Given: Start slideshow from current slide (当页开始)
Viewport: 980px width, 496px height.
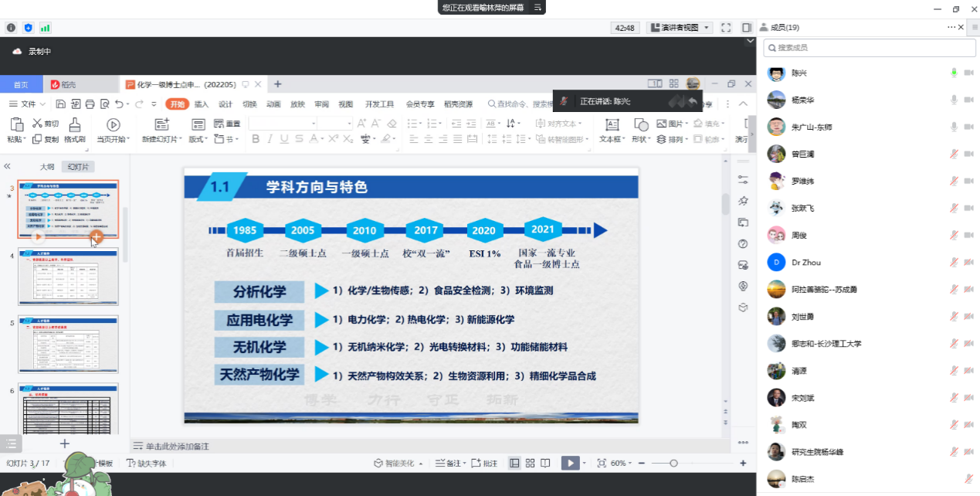Looking at the screenshot, I should coord(113,124).
